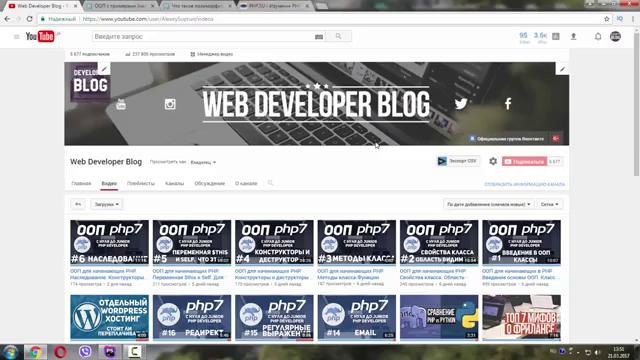640x360 pixels.
Task: Edit channel banner with the top-right pencil icon
Action: 562,69
